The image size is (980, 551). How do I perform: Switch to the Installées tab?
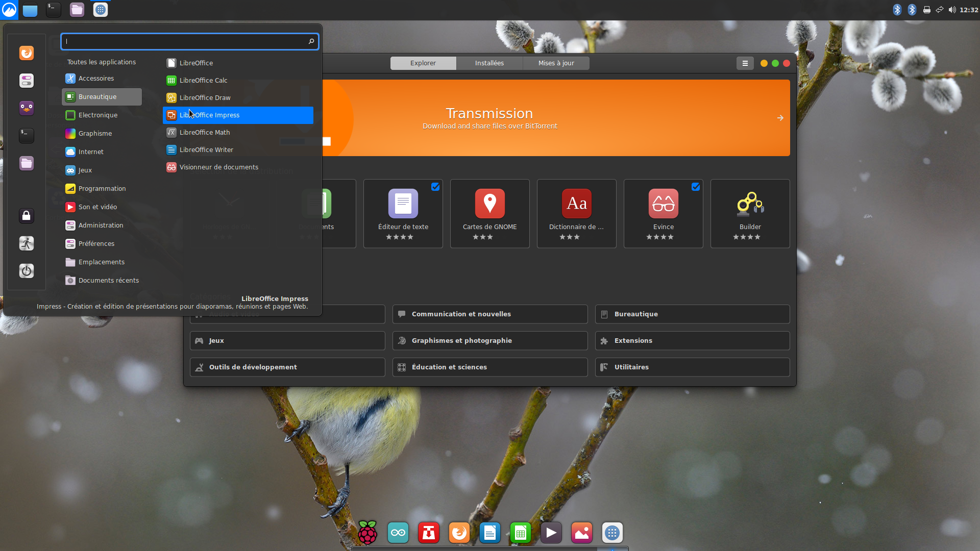pos(489,63)
